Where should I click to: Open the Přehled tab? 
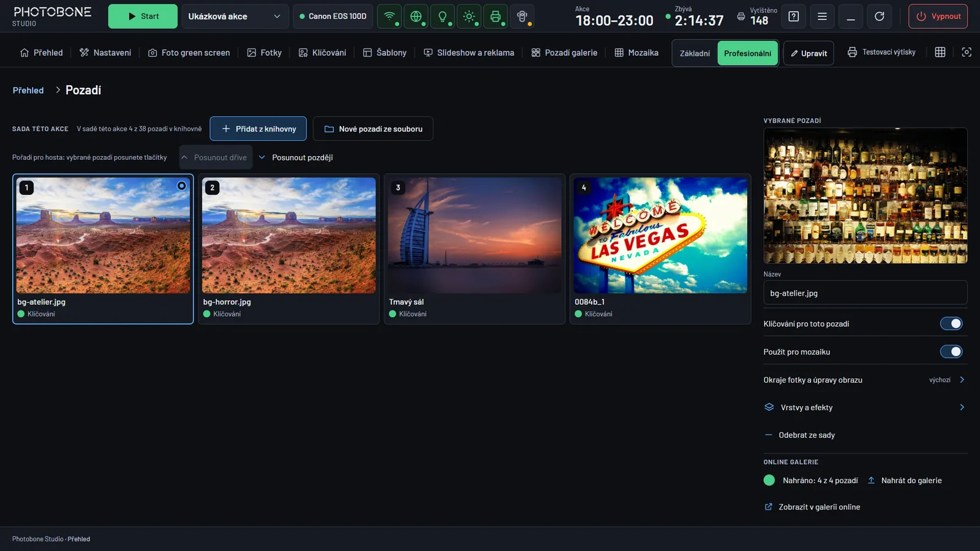click(42, 53)
